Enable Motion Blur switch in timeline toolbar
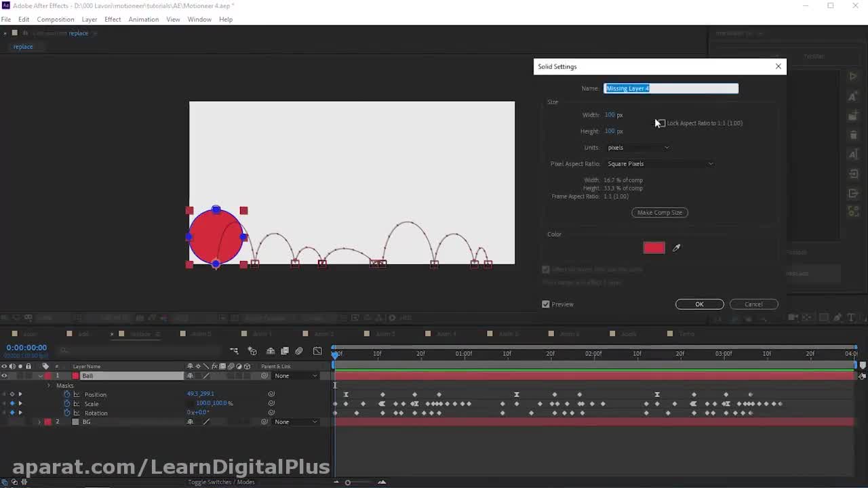This screenshot has width=868, height=488. [x=298, y=351]
